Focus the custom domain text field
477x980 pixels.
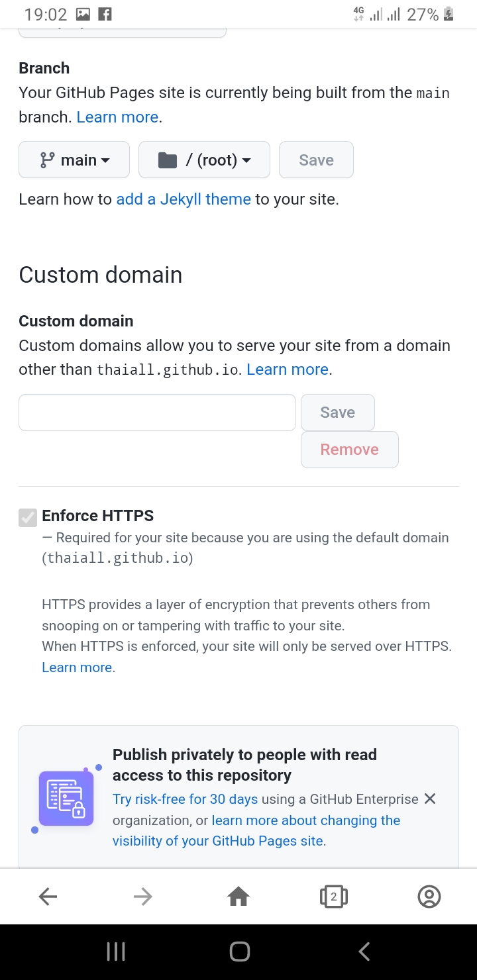(x=157, y=413)
